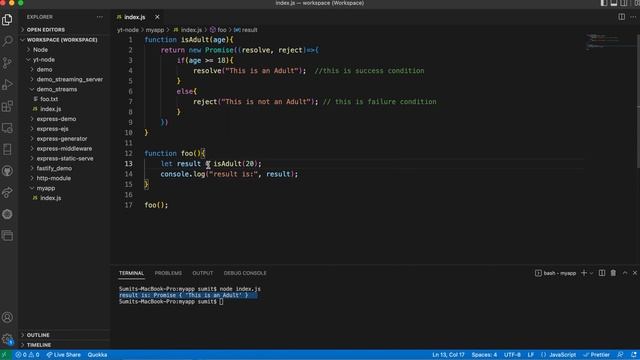
Task: Toggle primary sidebar layout icon
Action: coord(604,3)
